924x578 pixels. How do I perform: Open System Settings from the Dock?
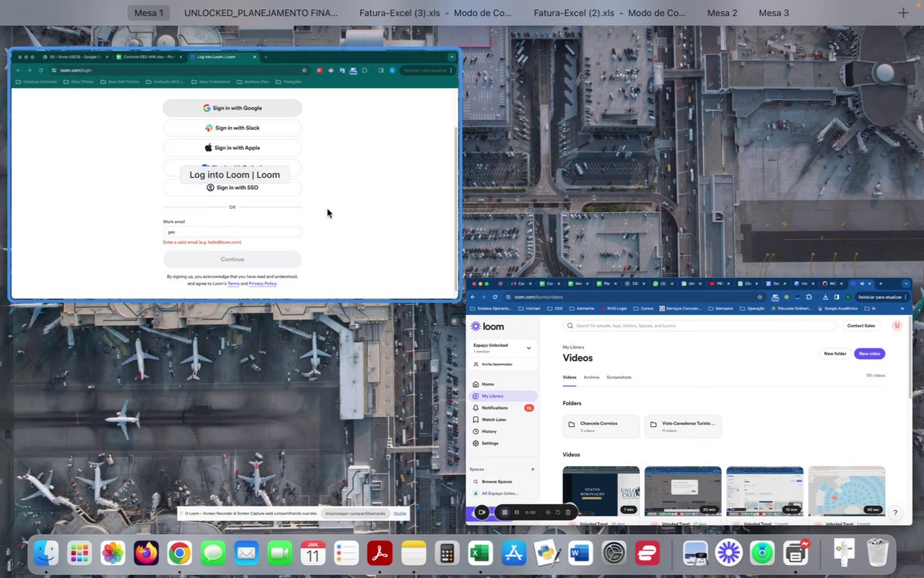pyautogui.click(x=614, y=553)
